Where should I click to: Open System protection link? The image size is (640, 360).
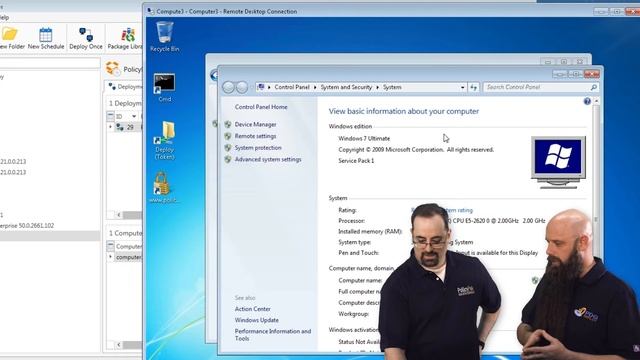tap(258, 148)
